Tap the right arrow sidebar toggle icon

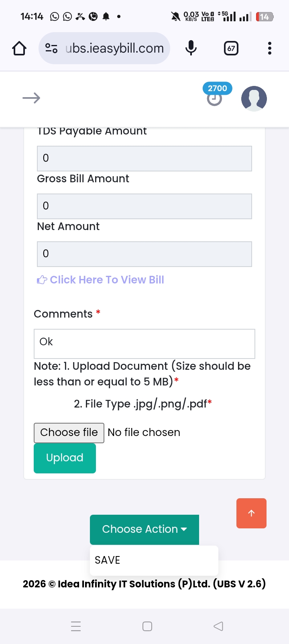pyautogui.click(x=31, y=98)
